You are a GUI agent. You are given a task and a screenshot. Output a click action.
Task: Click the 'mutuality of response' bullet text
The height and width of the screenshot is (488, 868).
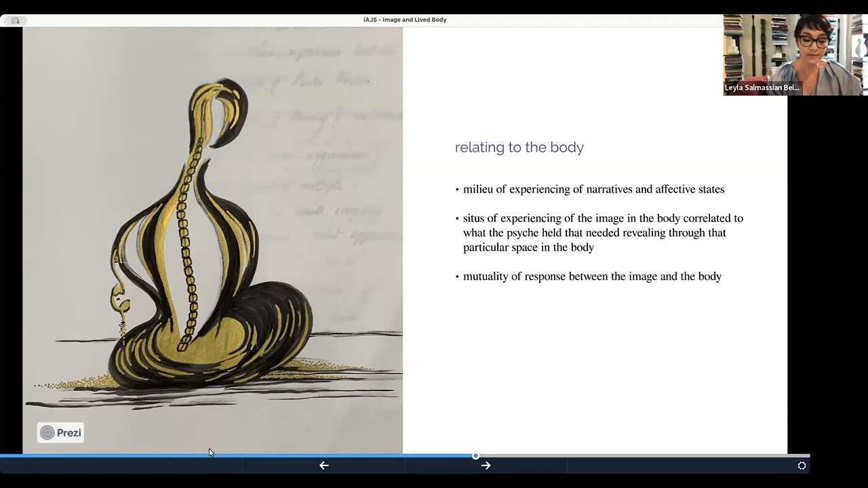[592, 276]
